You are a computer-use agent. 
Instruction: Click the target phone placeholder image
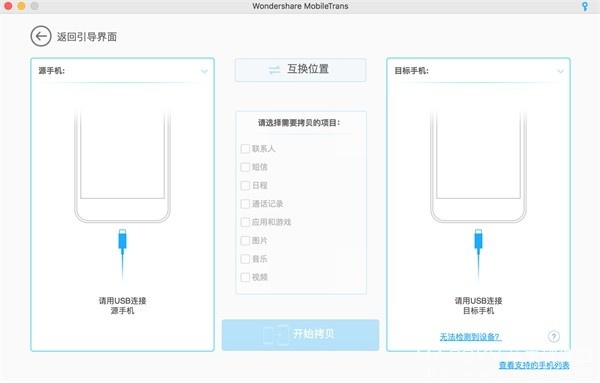478,165
